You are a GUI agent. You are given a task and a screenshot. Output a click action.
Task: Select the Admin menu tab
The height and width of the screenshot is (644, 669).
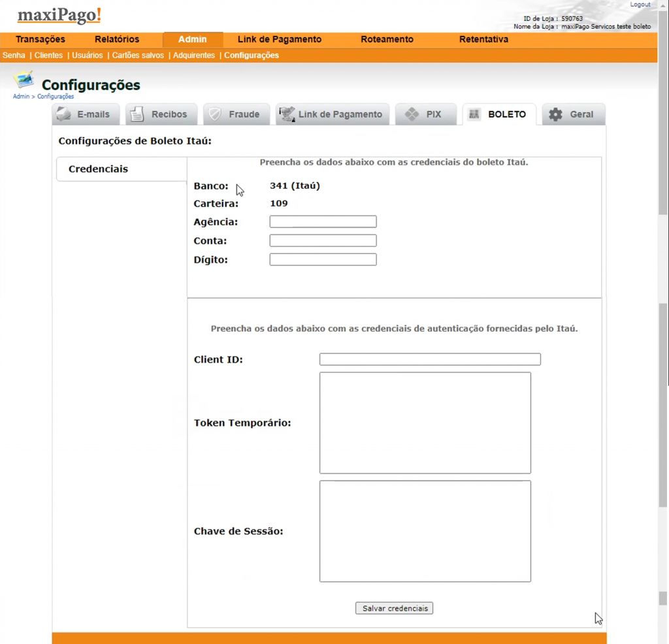(x=193, y=40)
